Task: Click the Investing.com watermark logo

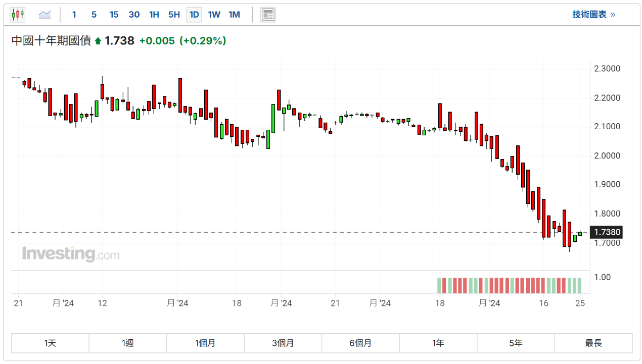Action: [x=71, y=253]
